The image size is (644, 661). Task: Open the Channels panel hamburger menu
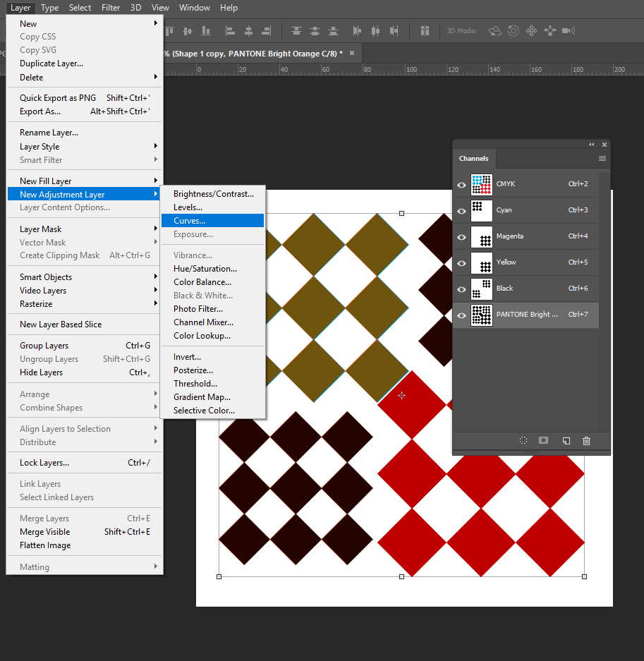tap(602, 159)
